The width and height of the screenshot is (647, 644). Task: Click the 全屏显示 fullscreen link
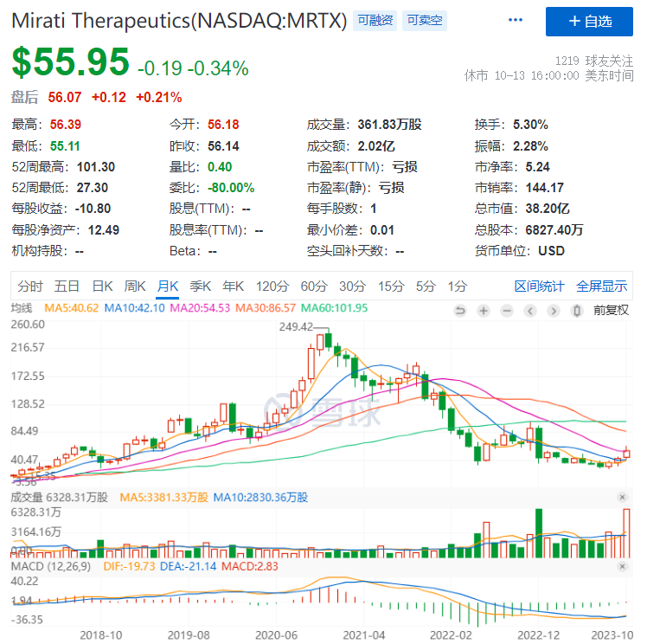pyautogui.click(x=601, y=287)
